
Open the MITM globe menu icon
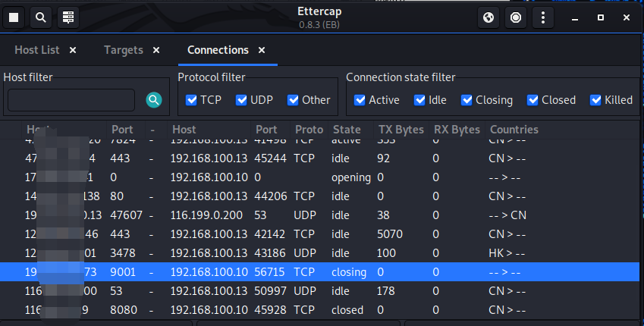(x=488, y=17)
